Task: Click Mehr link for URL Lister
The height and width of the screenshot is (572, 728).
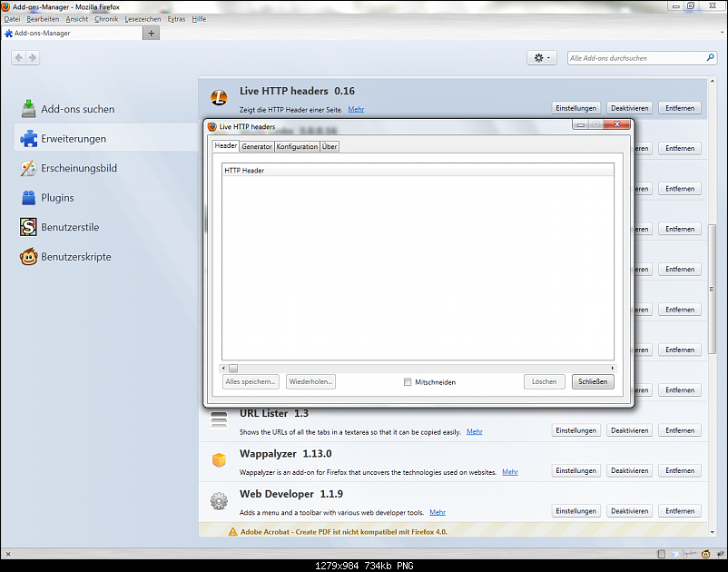Action: (475, 432)
